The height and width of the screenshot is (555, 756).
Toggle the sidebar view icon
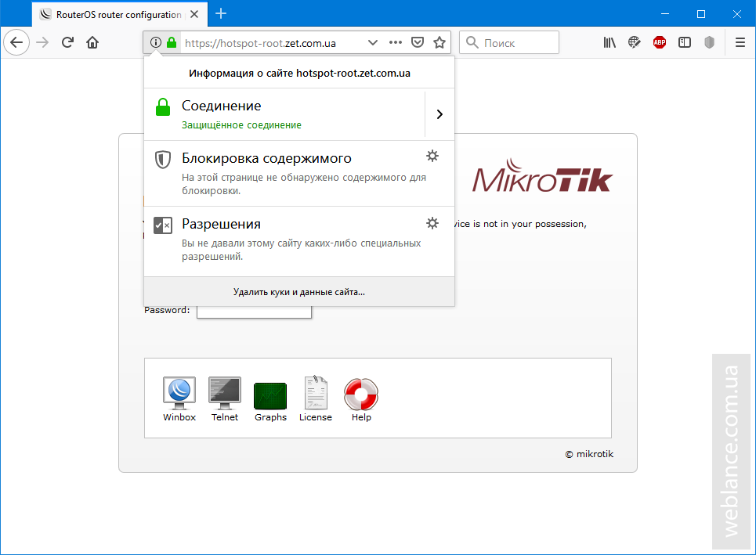point(685,43)
